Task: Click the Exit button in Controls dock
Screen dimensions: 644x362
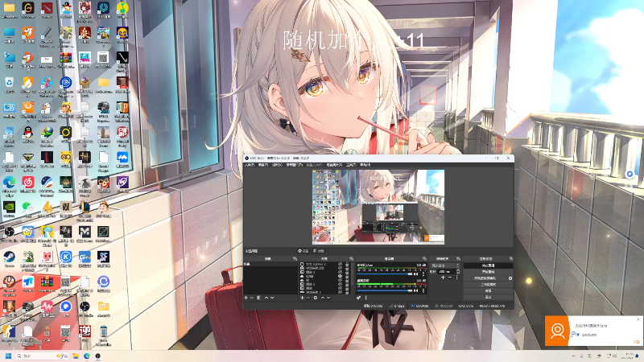Action: point(488,297)
